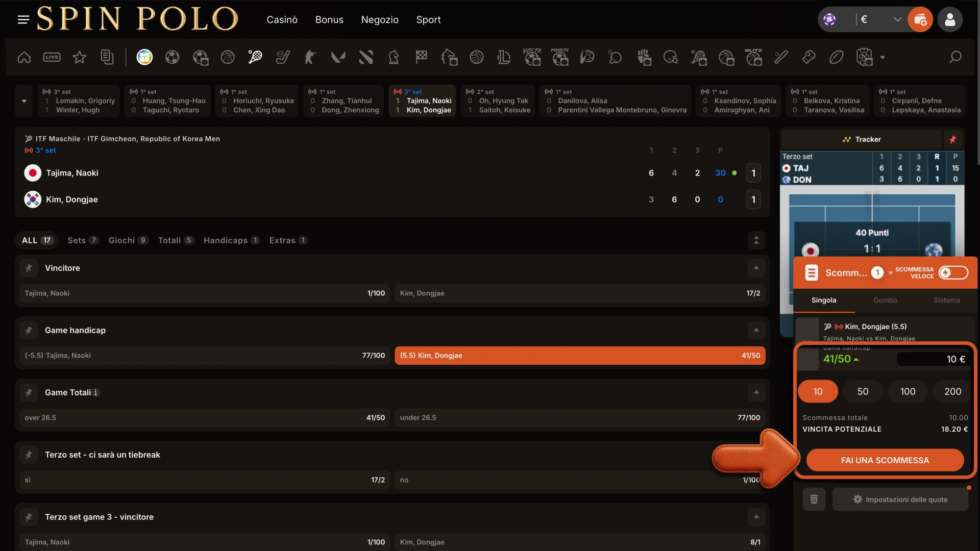Pin the Terzo set game 3 market
The height and width of the screenshot is (551, 980).
[29, 517]
